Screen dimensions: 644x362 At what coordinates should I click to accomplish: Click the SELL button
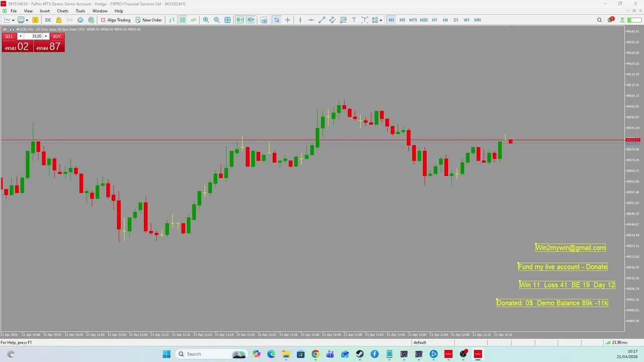coord(9,36)
